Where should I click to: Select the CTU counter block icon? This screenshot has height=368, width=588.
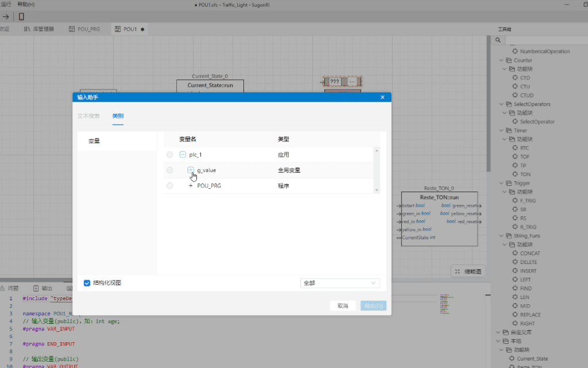515,86
